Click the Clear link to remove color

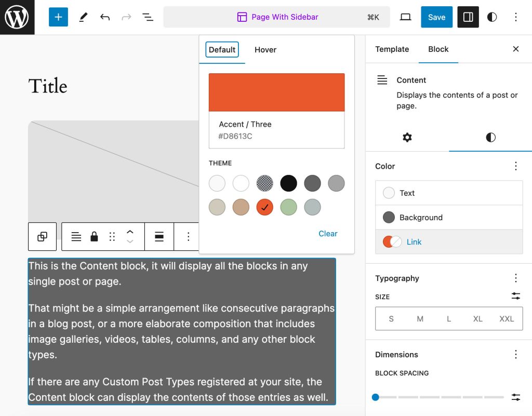coord(328,234)
